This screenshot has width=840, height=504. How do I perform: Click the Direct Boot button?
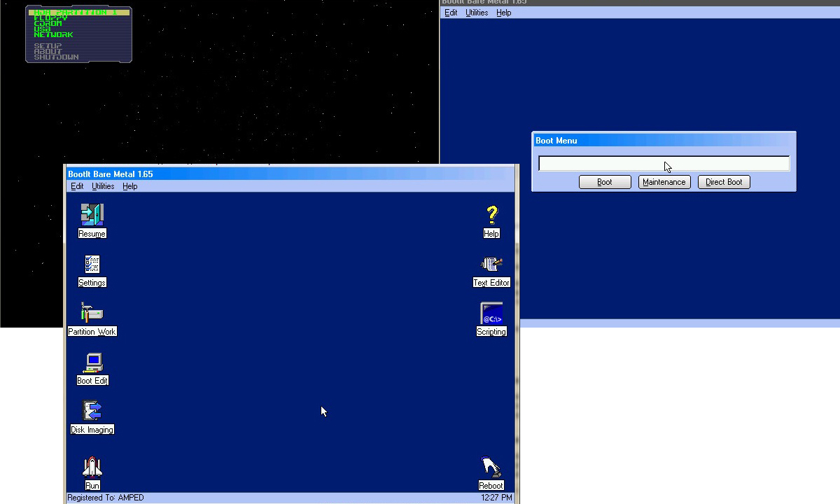pos(724,182)
